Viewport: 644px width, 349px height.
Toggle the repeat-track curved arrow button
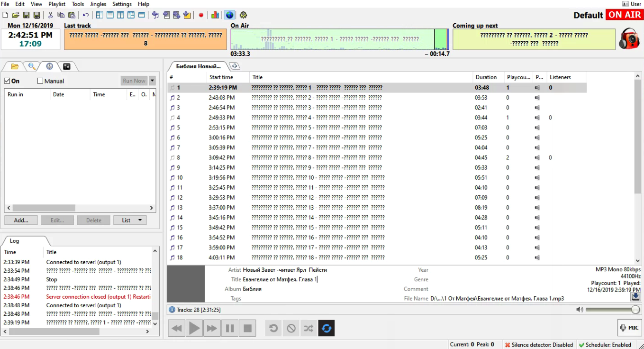point(273,328)
